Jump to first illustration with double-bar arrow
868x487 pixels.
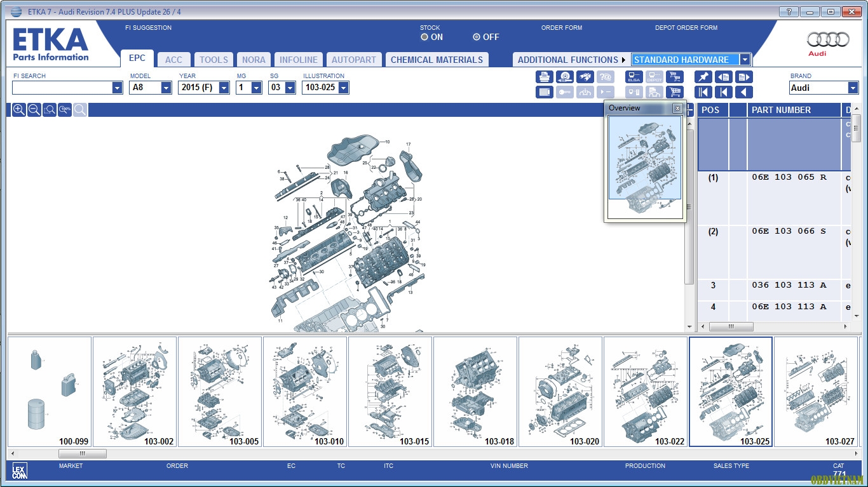(x=703, y=93)
